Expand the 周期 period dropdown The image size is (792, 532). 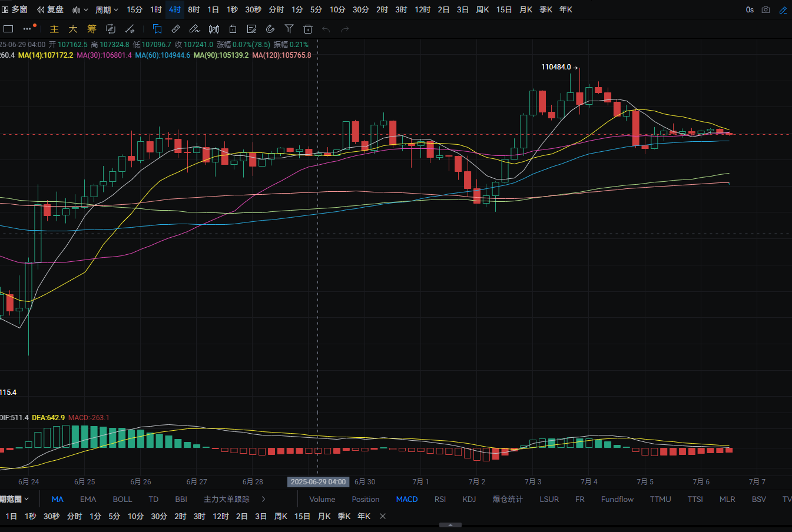pos(107,9)
